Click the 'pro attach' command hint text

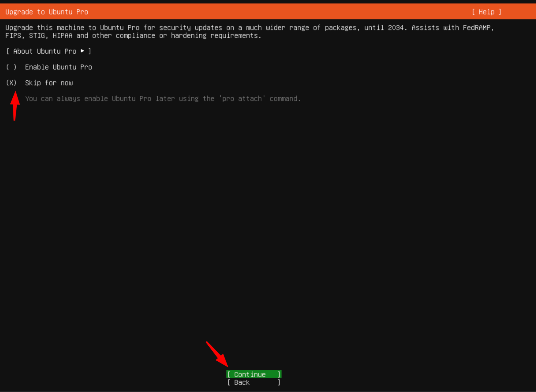pos(163,99)
